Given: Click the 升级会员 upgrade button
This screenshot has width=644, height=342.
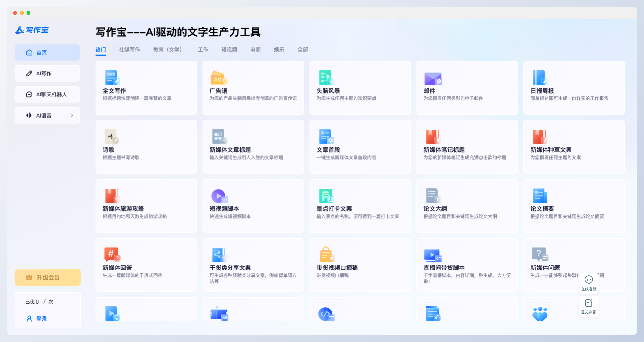Looking at the screenshot, I should click(48, 277).
